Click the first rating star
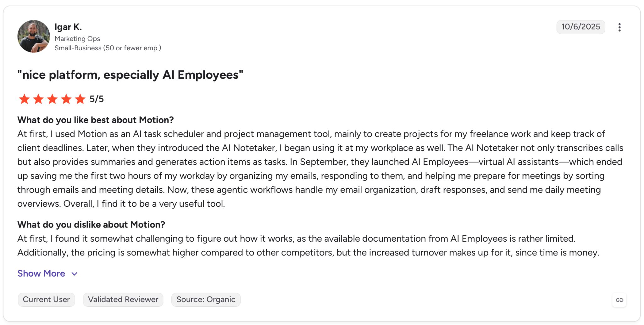Screen dimensions: 644x325 tap(24, 99)
